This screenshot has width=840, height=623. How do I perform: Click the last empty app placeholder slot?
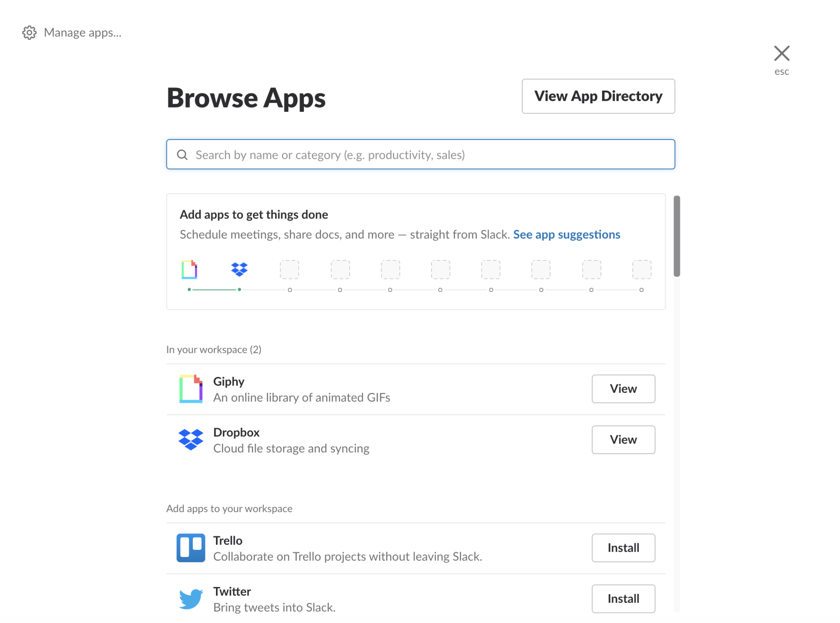642,270
